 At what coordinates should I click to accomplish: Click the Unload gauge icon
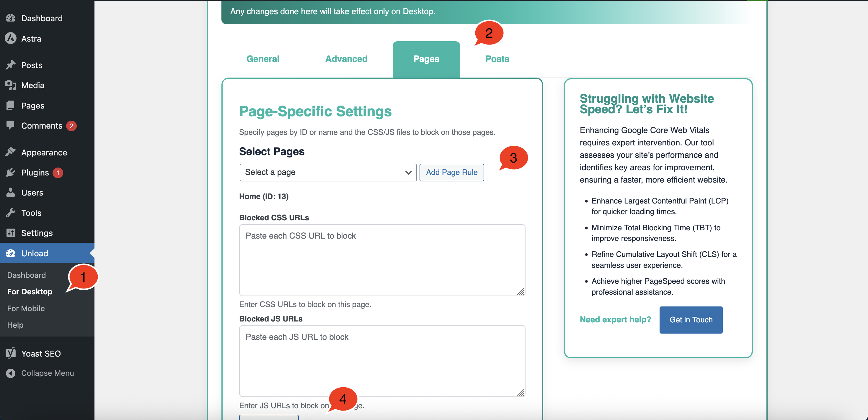(x=10, y=253)
